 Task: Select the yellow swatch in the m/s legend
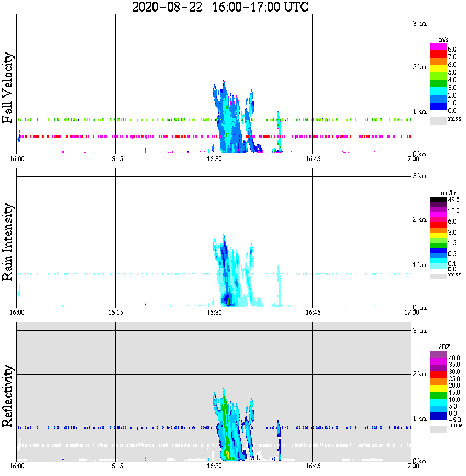438,69
